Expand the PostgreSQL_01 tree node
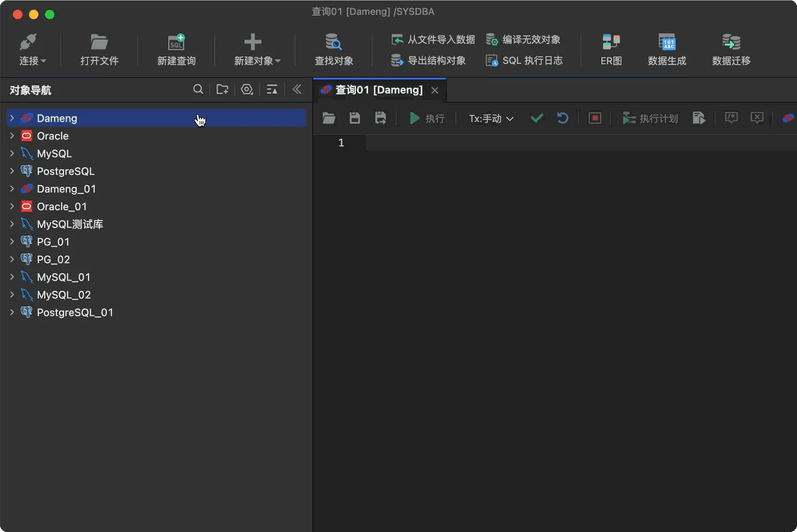The height and width of the screenshot is (532, 797). click(x=12, y=313)
